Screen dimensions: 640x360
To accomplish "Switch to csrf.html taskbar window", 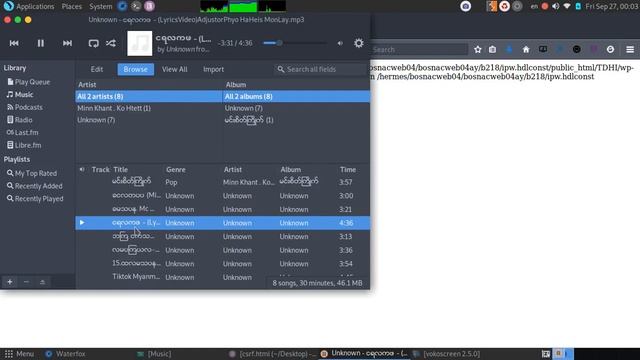I will [x=272, y=354].
